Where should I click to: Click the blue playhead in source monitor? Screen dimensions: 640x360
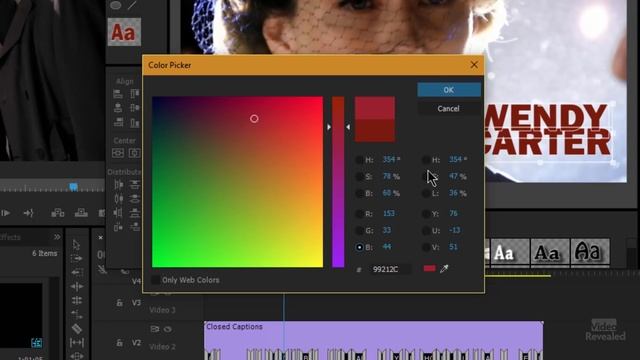73,187
